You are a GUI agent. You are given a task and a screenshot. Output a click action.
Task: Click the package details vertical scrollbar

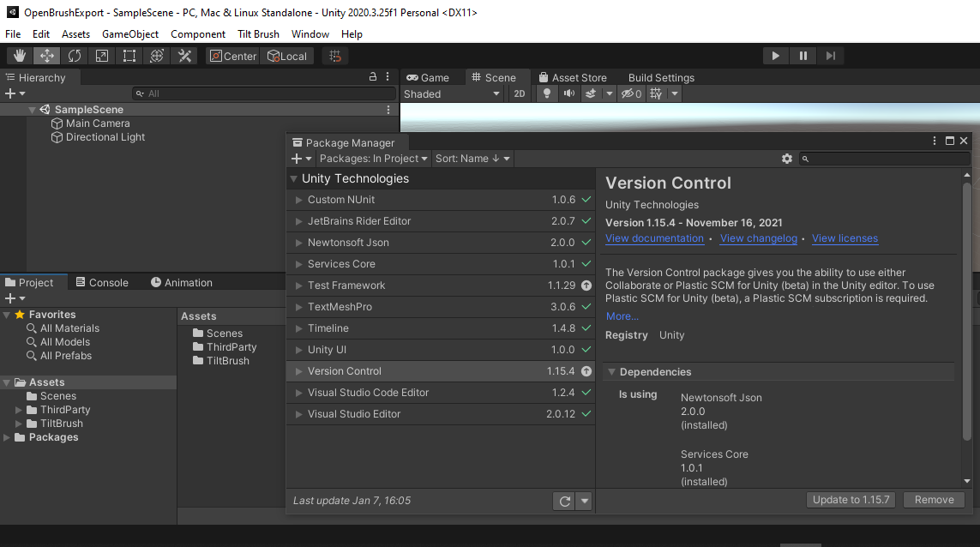967,310
